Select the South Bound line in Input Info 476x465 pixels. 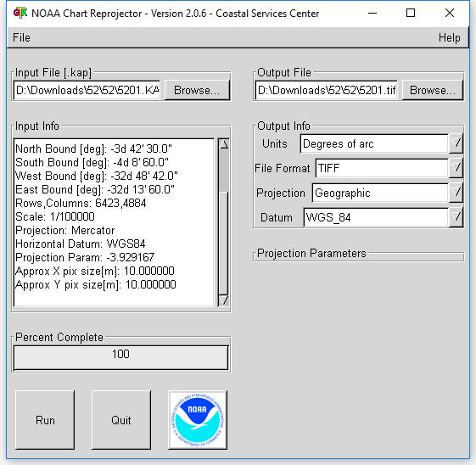pos(92,162)
